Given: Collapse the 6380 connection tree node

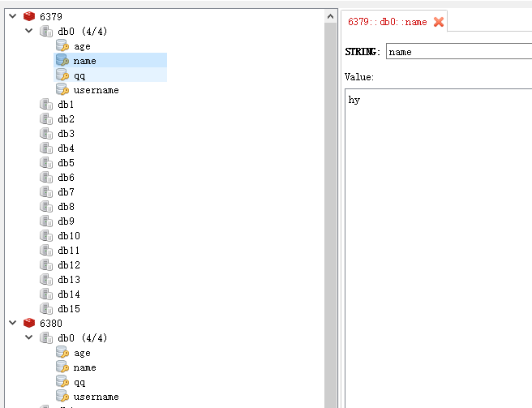Looking at the screenshot, I should pyautogui.click(x=12, y=323).
